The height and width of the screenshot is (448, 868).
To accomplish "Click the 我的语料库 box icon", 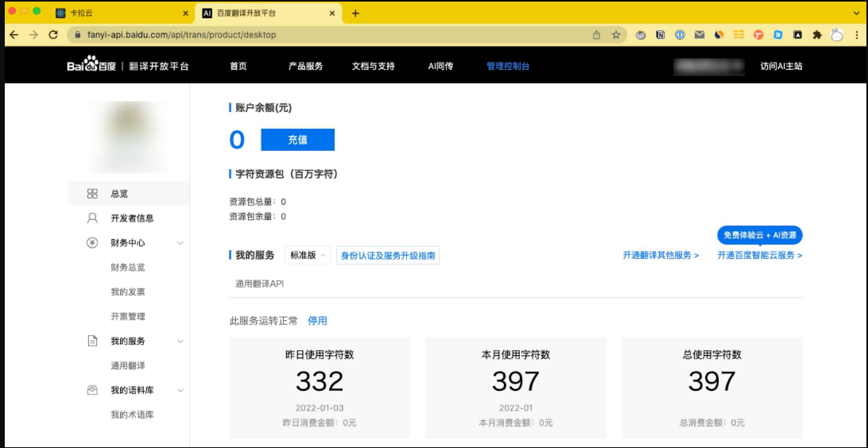I will (x=92, y=391).
